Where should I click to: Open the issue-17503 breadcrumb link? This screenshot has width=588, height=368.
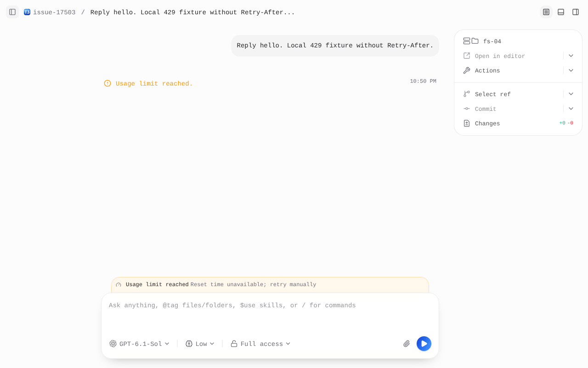54,12
